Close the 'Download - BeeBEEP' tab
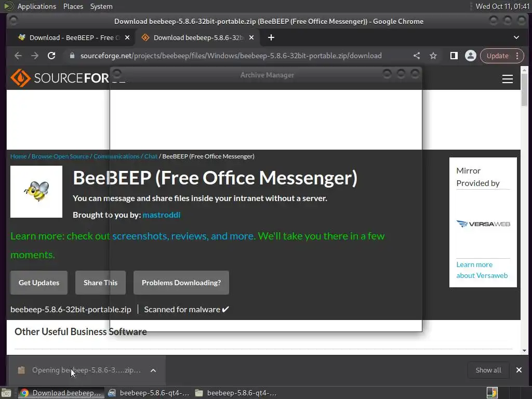 pyautogui.click(x=127, y=37)
